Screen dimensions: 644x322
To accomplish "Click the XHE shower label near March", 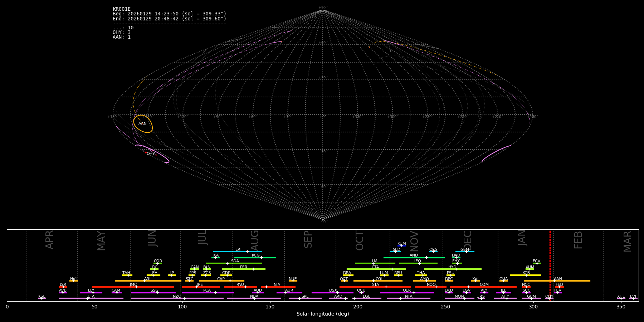I will pyautogui.click(x=621, y=297).
